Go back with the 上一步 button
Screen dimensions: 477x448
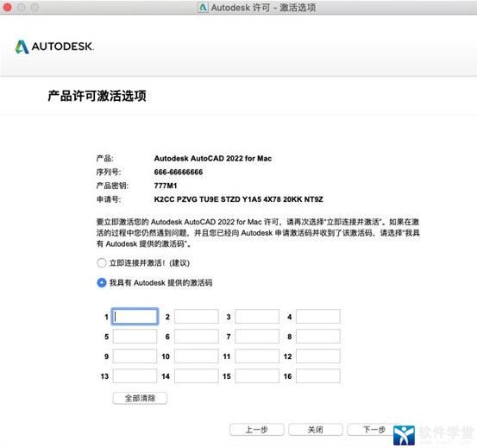tap(256, 430)
